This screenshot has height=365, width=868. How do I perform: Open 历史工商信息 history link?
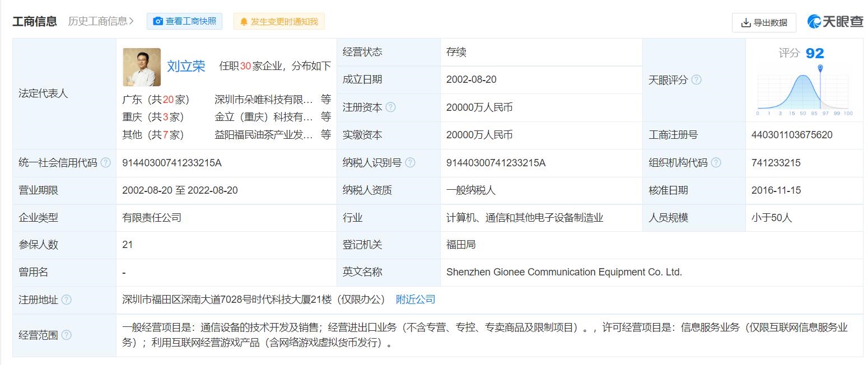(101, 21)
